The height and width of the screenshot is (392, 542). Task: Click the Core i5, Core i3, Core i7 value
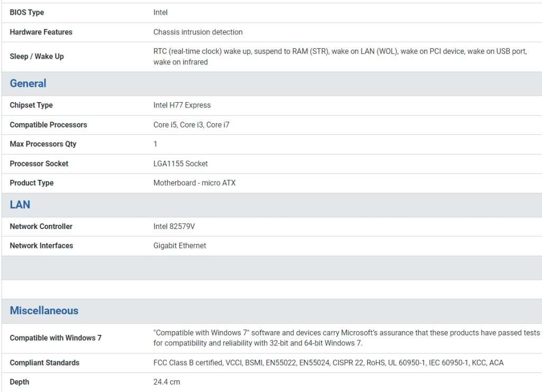pos(191,125)
